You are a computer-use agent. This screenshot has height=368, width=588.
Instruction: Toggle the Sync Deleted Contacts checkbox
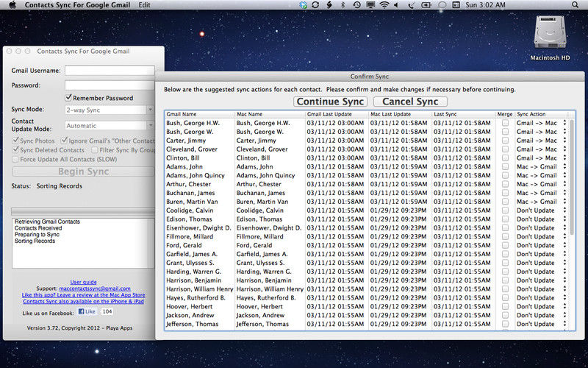(x=15, y=149)
